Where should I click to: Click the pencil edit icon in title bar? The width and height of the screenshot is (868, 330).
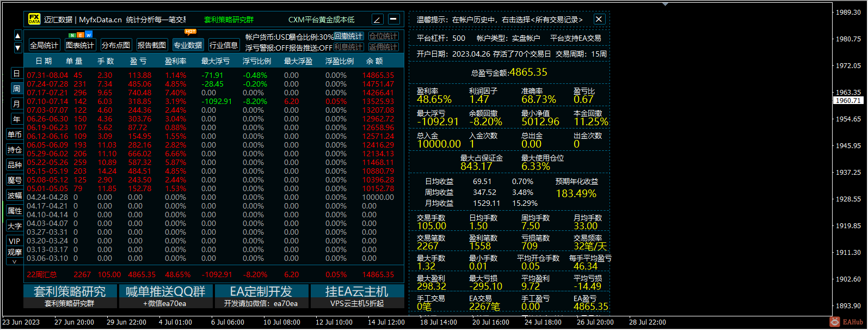[378, 20]
